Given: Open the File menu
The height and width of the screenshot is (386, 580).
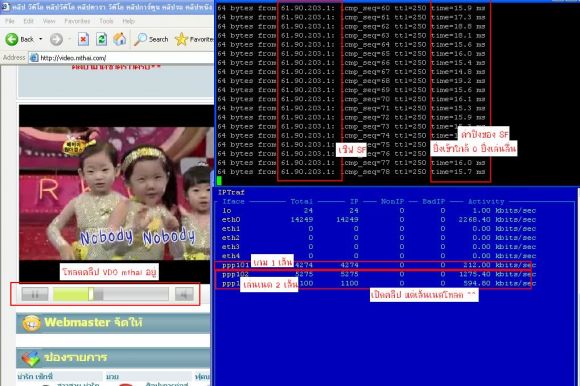Looking at the screenshot, I should point(10,21).
